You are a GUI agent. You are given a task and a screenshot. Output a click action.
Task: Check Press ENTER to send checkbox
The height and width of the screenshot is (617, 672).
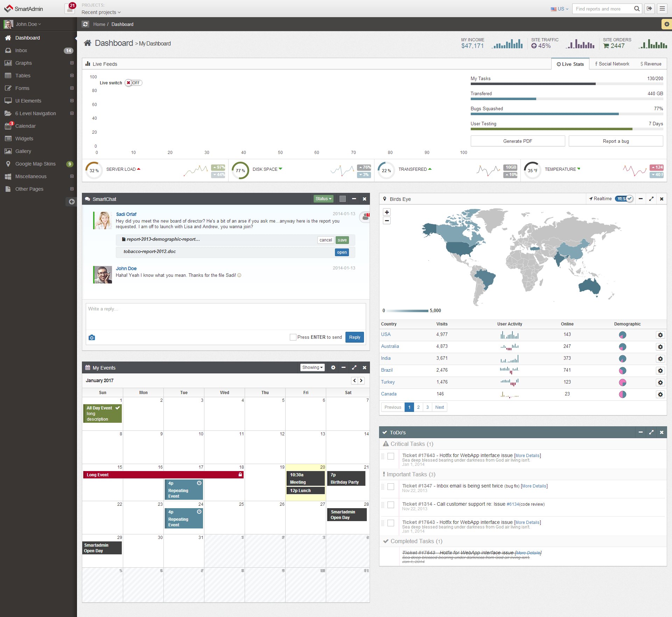(x=293, y=337)
